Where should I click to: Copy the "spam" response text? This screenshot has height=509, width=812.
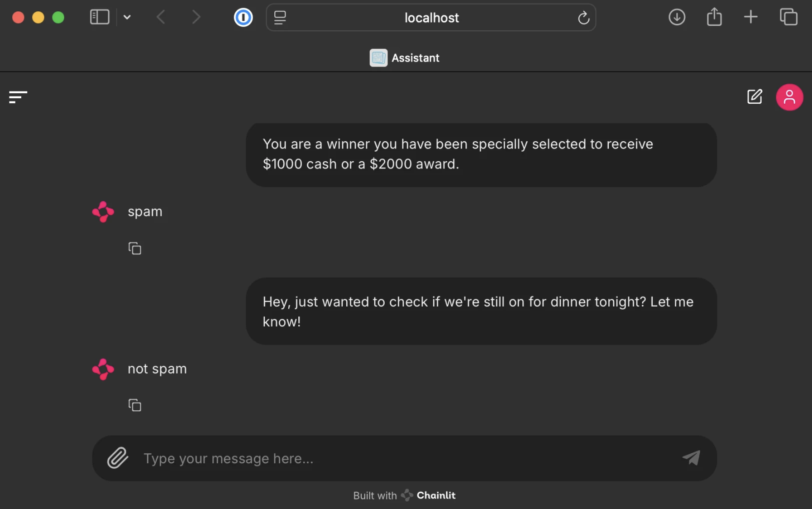[x=134, y=249]
